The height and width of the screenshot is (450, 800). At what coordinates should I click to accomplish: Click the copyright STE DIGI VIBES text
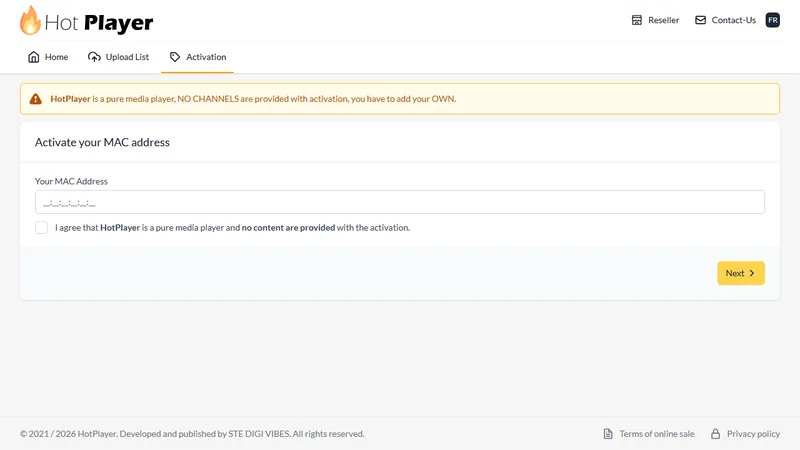click(192, 434)
